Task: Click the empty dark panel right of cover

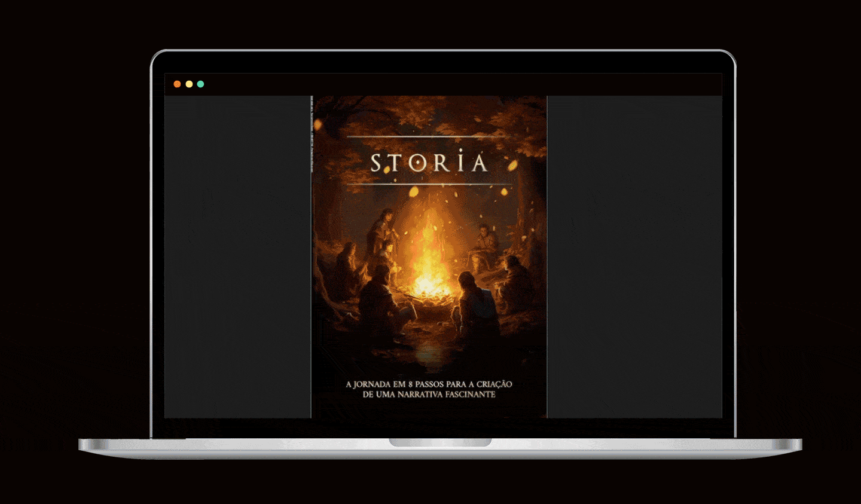Action: (634, 257)
